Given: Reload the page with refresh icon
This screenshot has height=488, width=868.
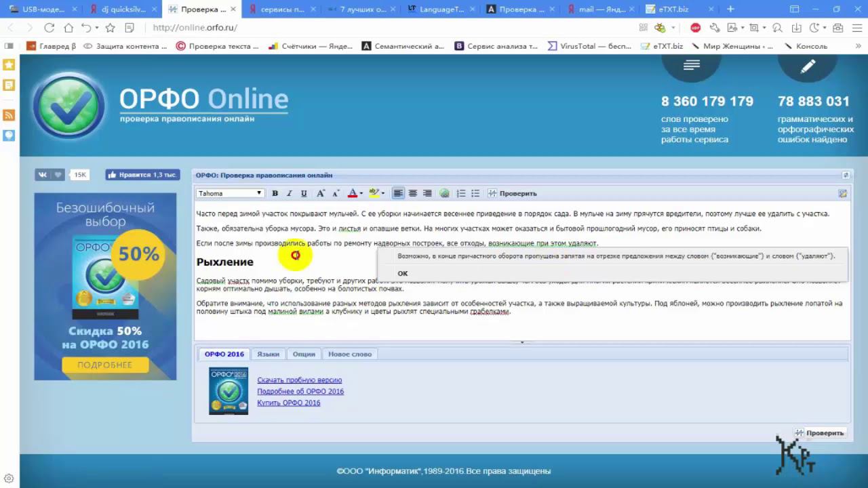Looking at the screenshot, I should point(49,28).
